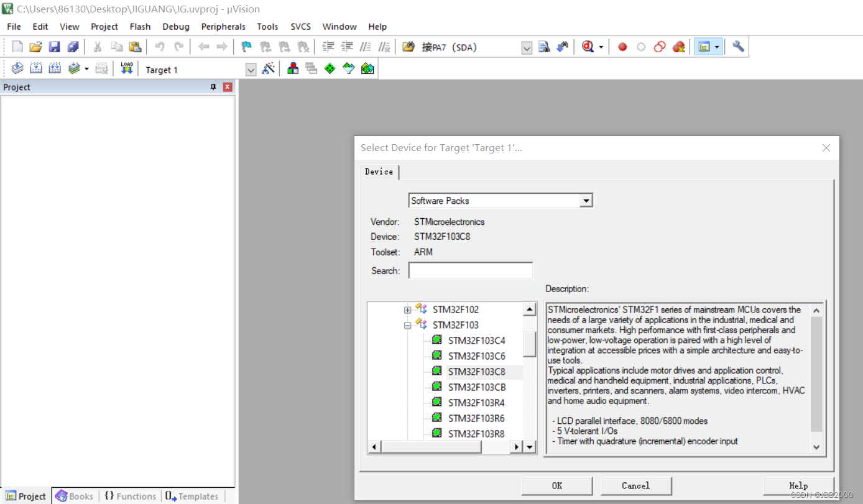This screenshot has width=863, height=504.
Task: Click the Translate file icon
Action: point(17,68)
